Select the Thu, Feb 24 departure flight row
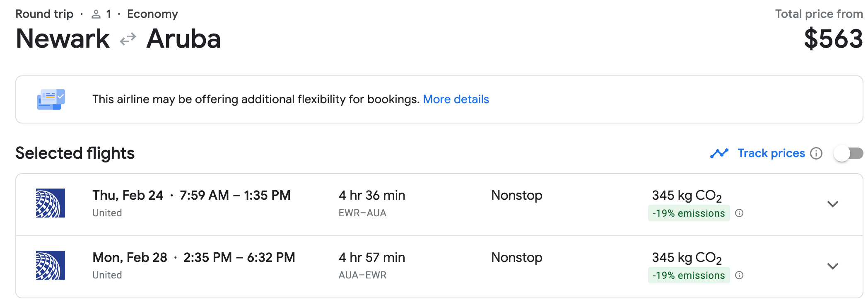The width and height of the screenshot is (868, 300). coord(439,205)
